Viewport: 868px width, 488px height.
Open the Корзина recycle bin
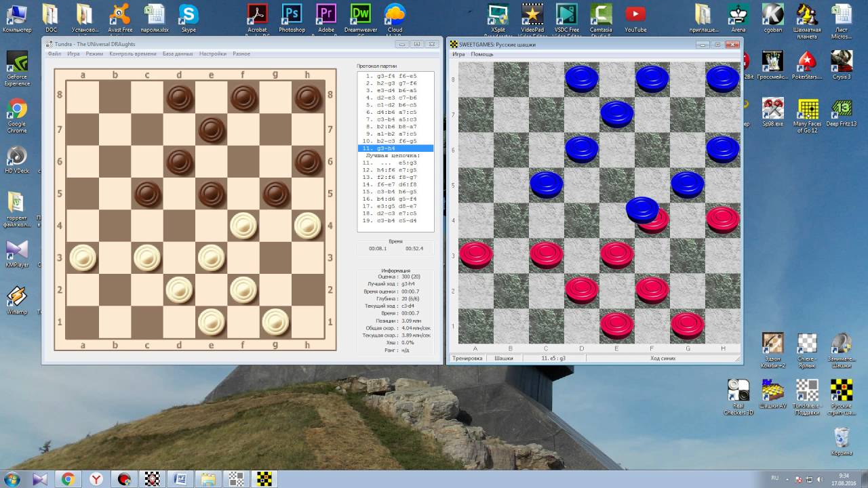(x=842, y=441)
